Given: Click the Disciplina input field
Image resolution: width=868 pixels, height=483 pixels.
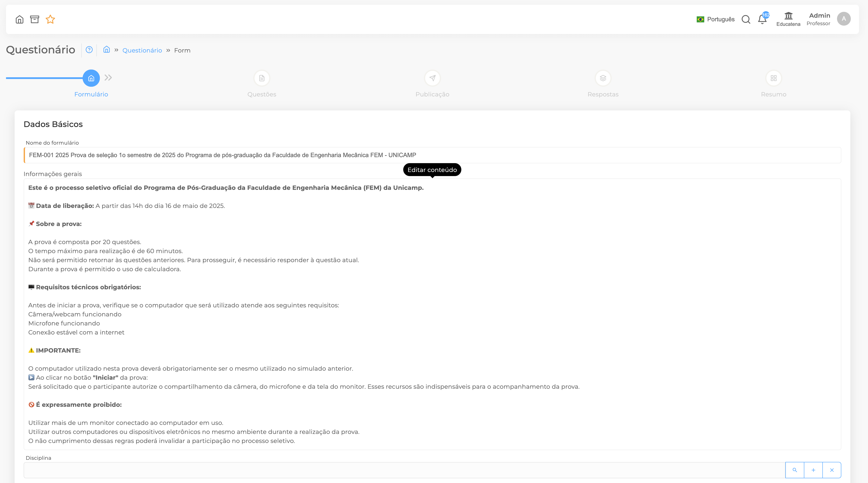Looking at the screenshot, I should click(x=404, y=470).
